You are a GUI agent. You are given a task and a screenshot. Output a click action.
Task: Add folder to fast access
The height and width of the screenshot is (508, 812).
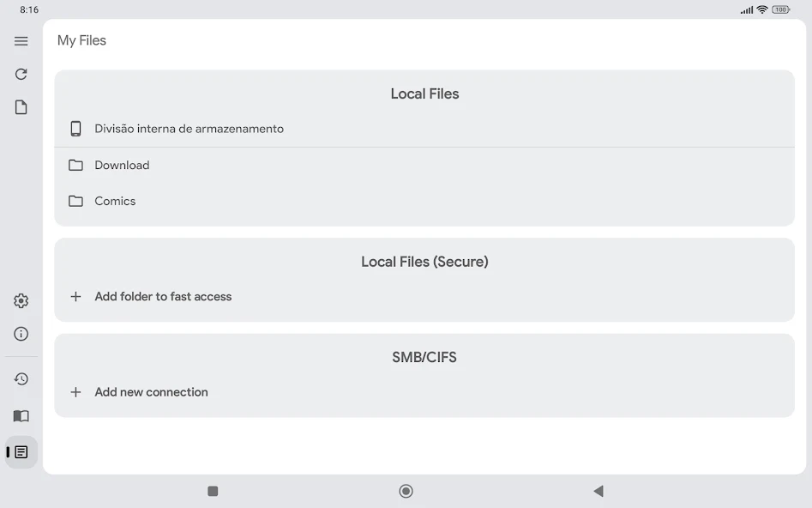(x=163, y=296)
